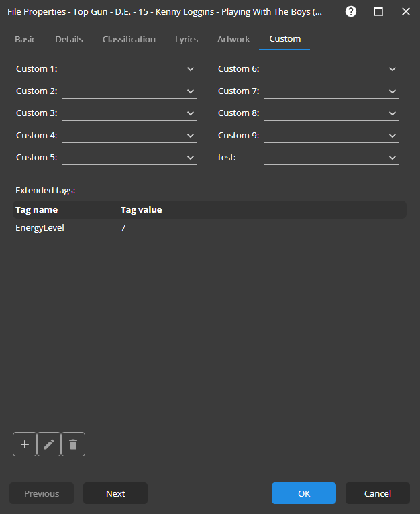This screenshot has height=514, width=420.
Task: Select the EnergyLevel tag row
Action: click(40, 228)
